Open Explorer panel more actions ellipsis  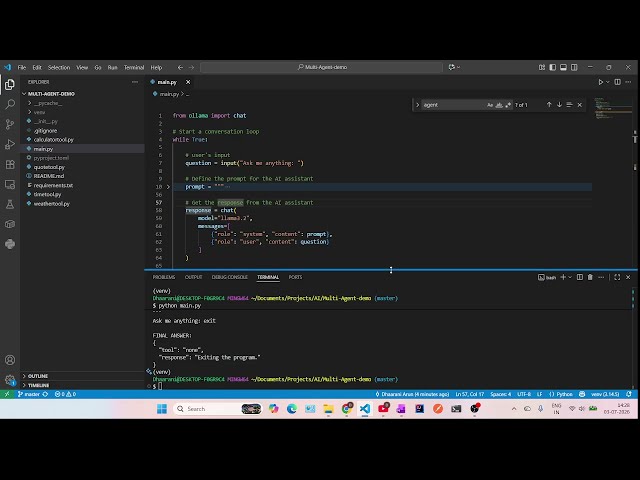tap(135, 82)
